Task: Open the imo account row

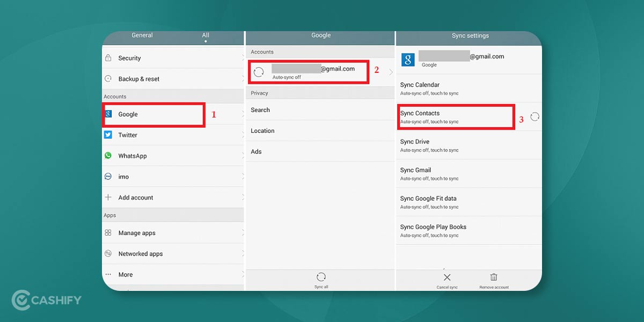Action: [173, 177]
